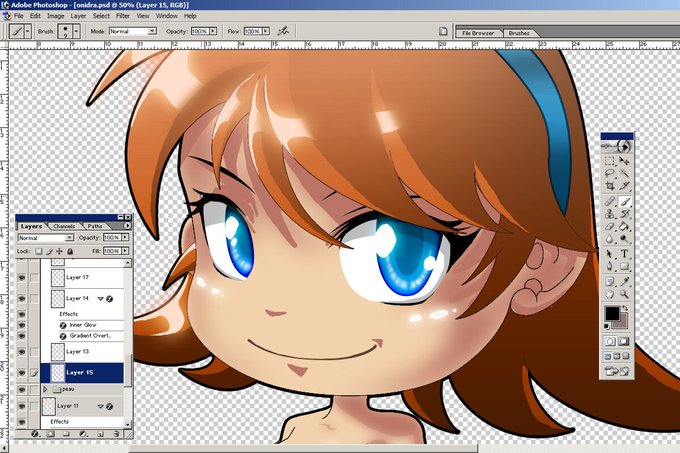The image size is (680, 453).
Task: Select the Blur tool
Action: tap(610, 238)
